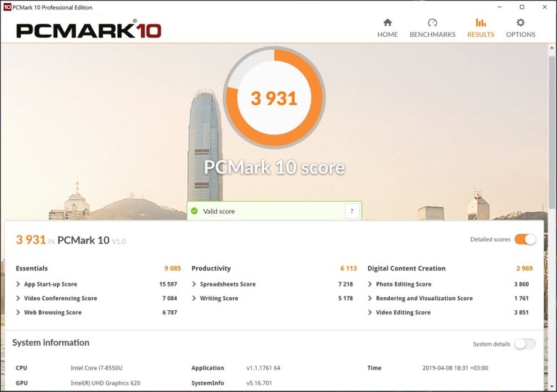Click the green valid score checkmark icon

click(194, 211)
